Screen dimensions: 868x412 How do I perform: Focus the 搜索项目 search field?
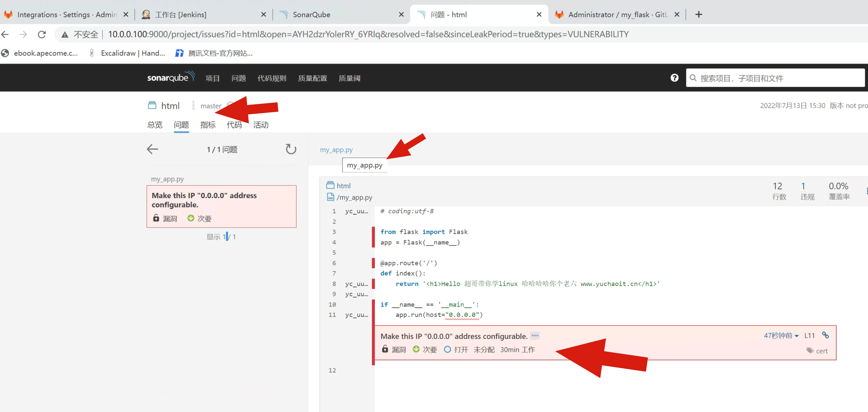coord(775,78)
